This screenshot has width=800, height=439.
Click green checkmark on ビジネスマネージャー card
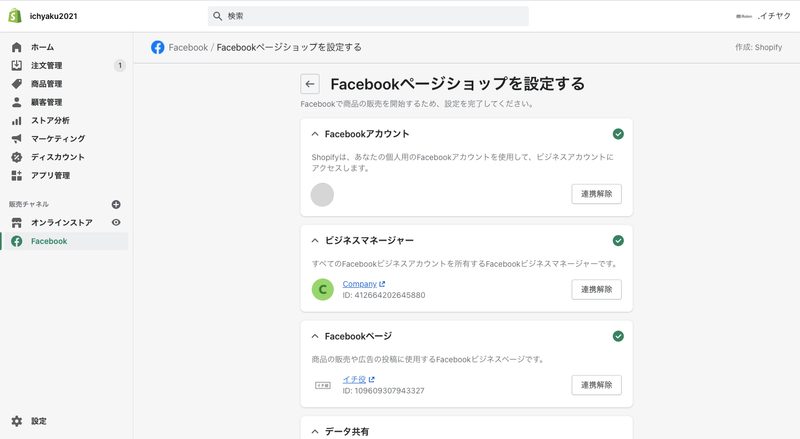coord(618,240)
